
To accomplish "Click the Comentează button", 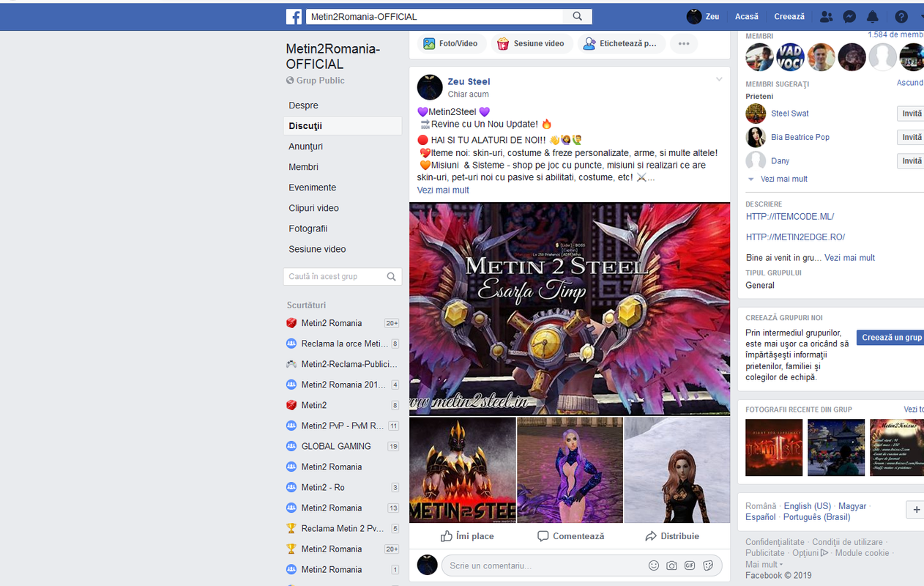I will point(570,536).
